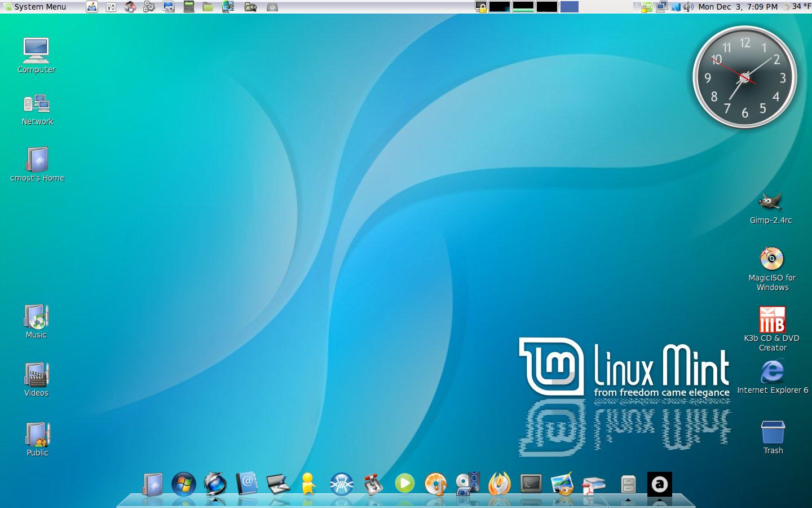812x508 pixels.
Task: Open the Computer desktop icon
Action: tap(36, 55)
